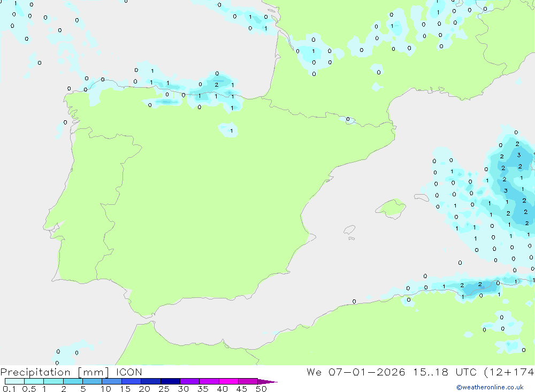
Task: Click the 40–45 mm magenta legend swatch
Action: 228,381
